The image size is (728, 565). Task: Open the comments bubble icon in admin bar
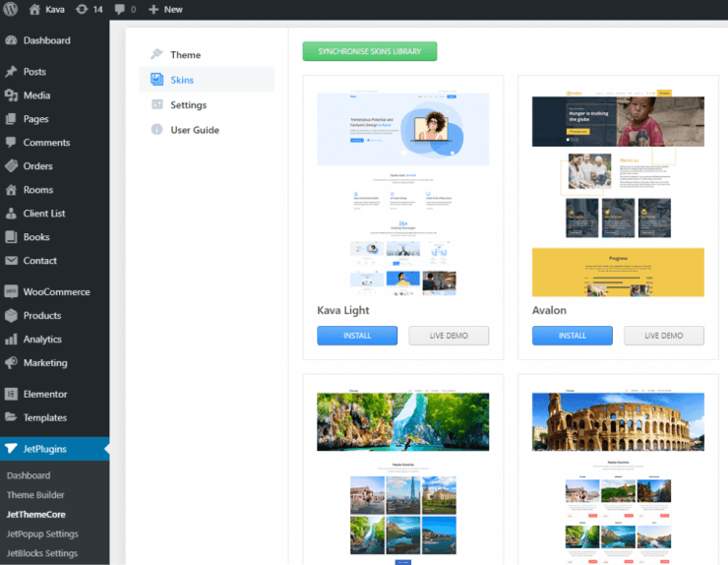[120, 9]
